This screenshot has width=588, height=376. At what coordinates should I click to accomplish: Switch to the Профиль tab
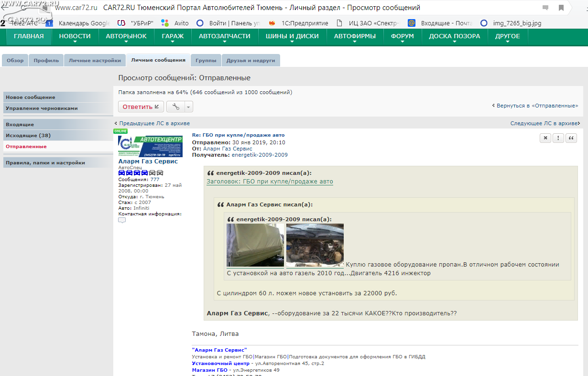46,60
